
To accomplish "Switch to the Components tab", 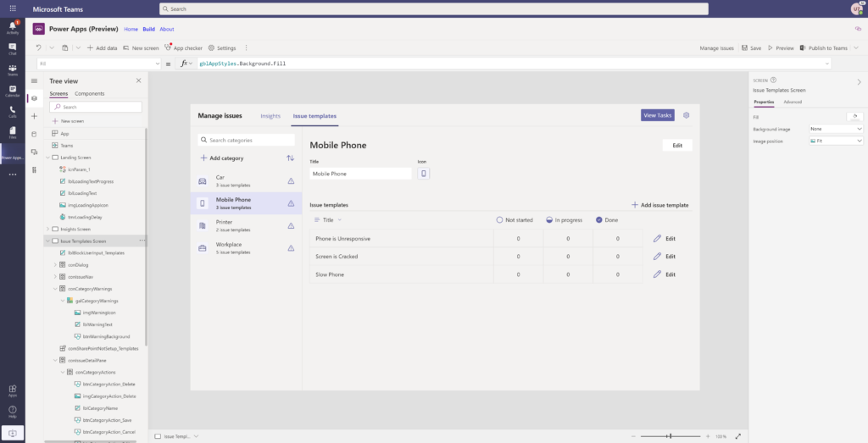I will [x=90, y=93].
